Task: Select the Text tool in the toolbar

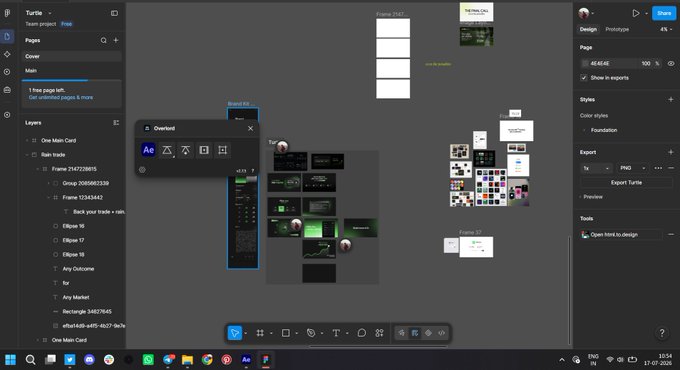Action: [336, 333]
